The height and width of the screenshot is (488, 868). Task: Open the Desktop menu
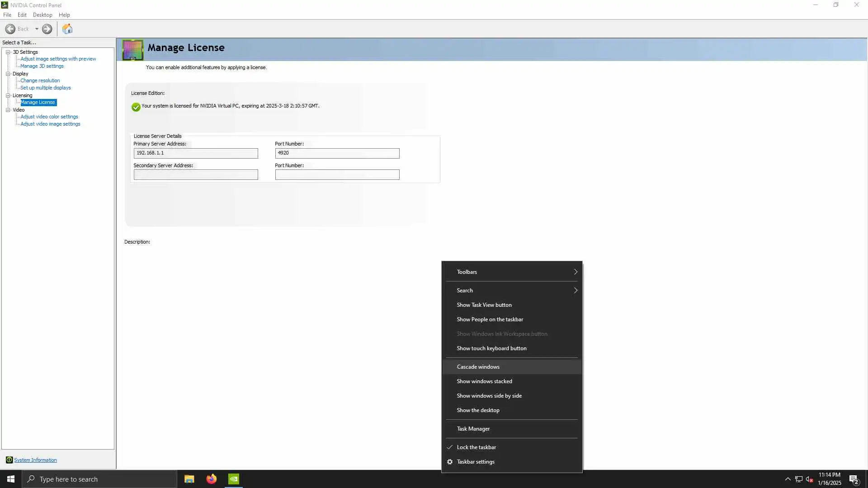[42, 15]
